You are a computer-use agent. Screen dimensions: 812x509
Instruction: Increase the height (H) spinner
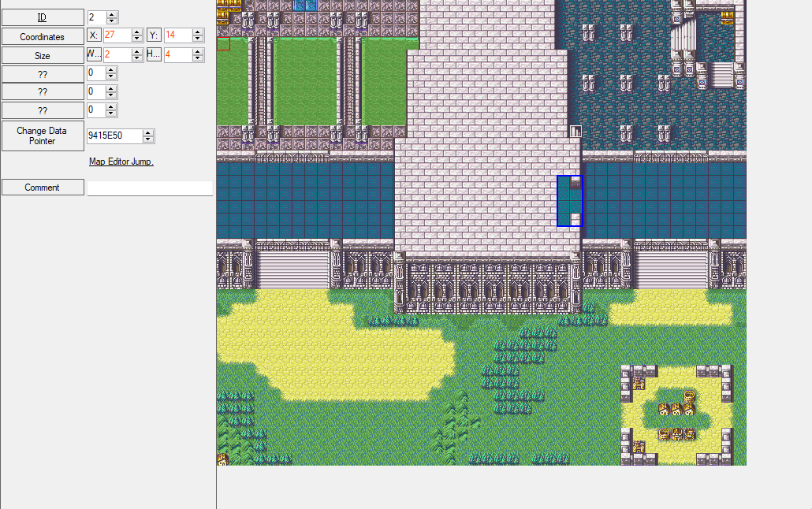[x=197, y=51]
